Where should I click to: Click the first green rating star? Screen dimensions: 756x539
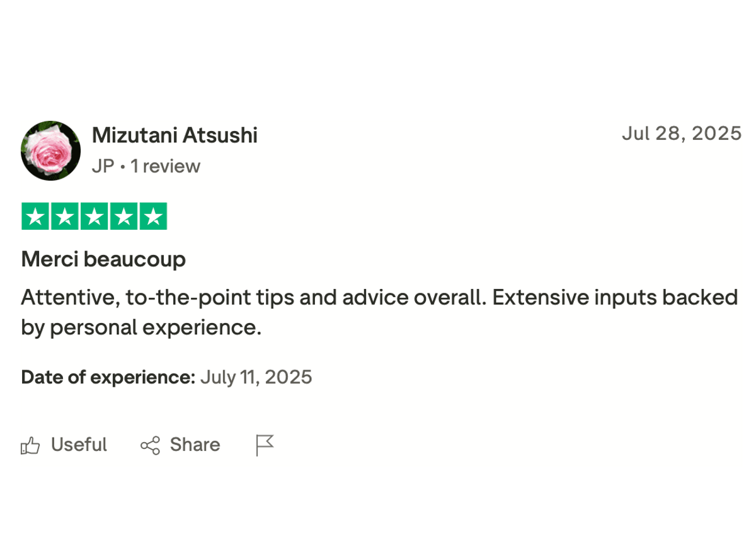click(36, 217)
